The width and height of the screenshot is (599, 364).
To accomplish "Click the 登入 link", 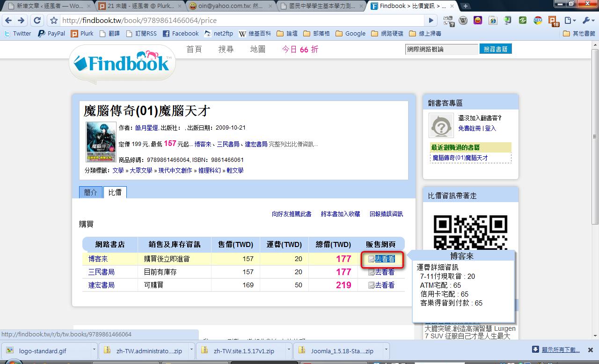I will (x=490, y=128).
